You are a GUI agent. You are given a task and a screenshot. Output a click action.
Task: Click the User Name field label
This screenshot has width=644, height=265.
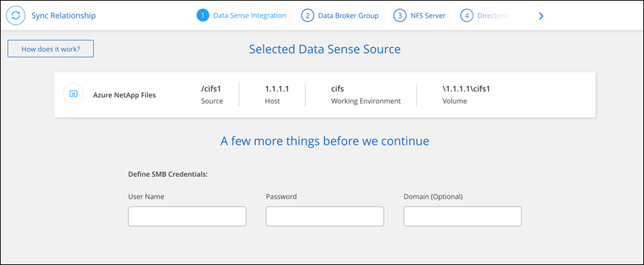tap(146, 197)
